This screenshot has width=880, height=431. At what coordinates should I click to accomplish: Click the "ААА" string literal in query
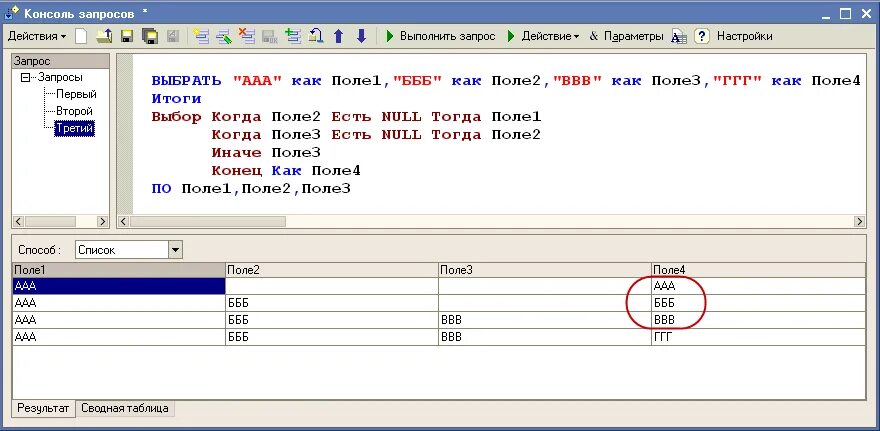(256, 81)
